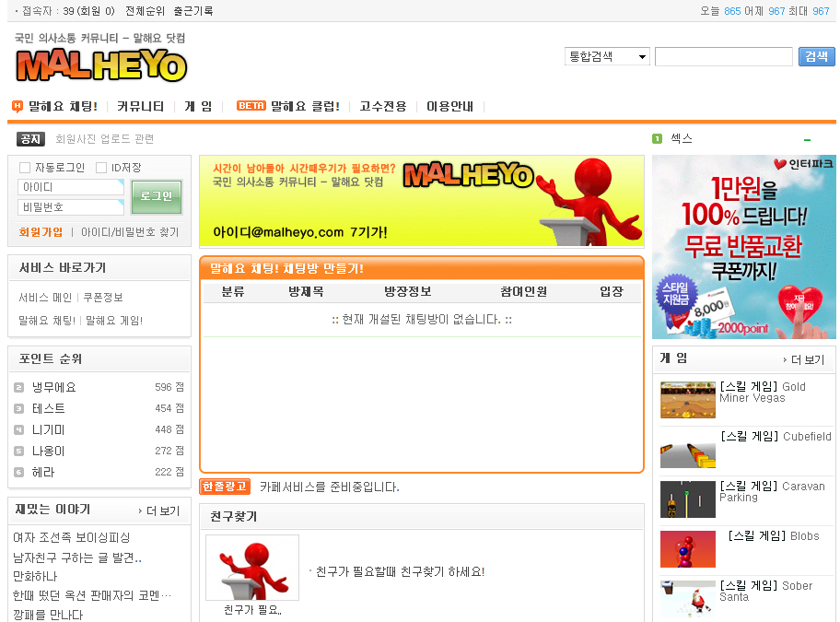Open the 통합검색 dropdown
Screen dimensions: 840x622
607,56
